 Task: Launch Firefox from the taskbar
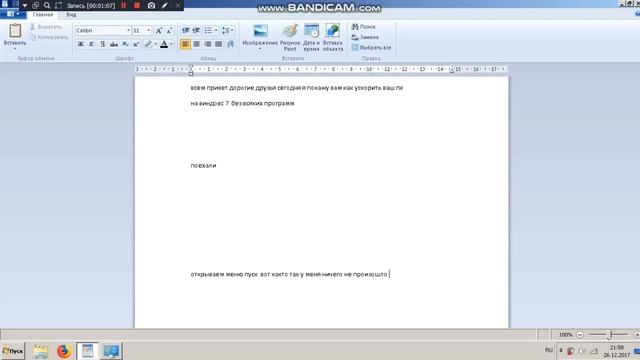pos(64,351)
